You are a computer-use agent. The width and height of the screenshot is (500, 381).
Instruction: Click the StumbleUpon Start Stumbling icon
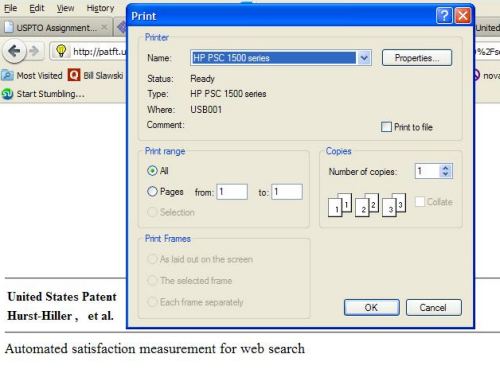(7, 94)
